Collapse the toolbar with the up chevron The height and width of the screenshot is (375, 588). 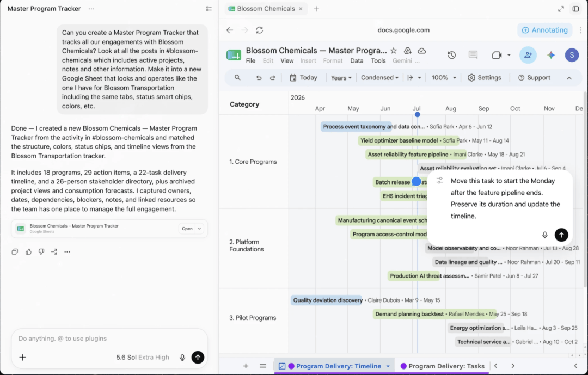569,78
